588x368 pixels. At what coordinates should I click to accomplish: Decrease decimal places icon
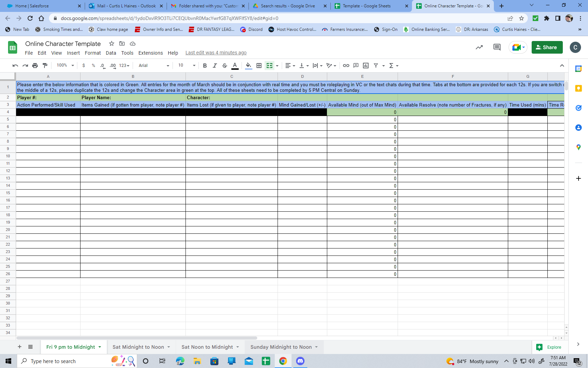tap(103, 66)
